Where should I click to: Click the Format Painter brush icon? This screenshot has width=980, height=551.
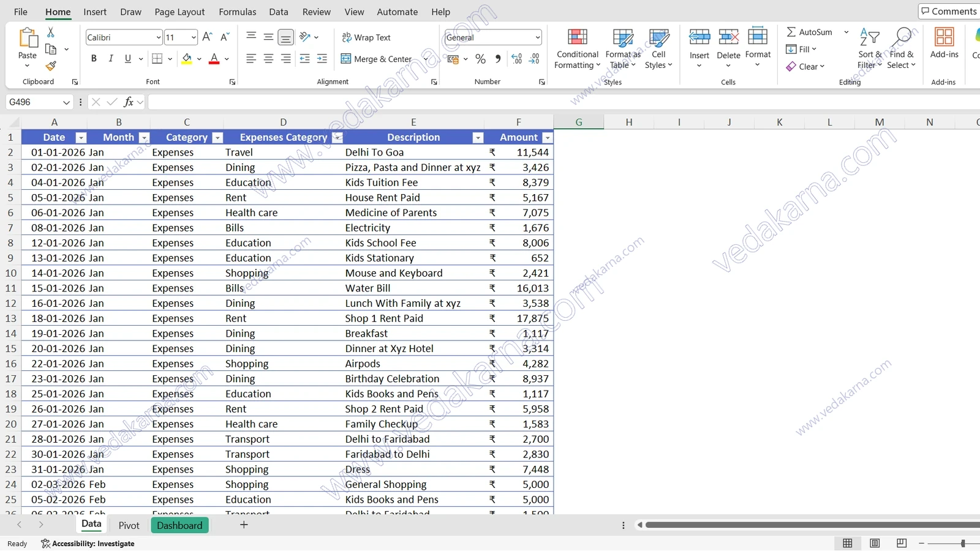(x=51, y=66)
